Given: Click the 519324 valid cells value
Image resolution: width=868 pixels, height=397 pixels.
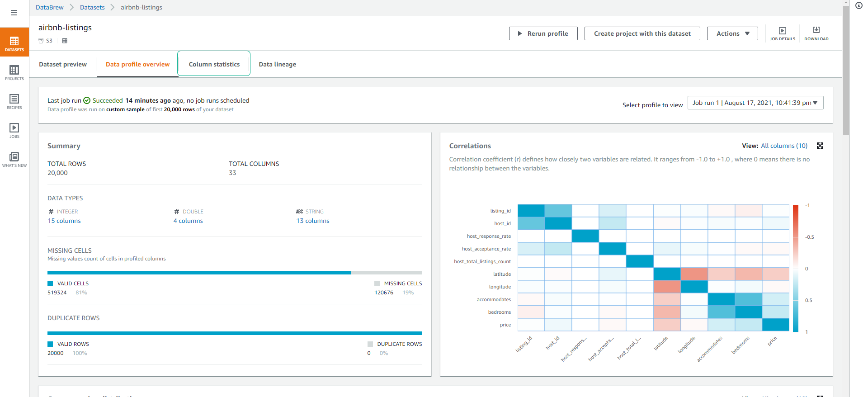Looking at the screenshot, I should (57, 293).
